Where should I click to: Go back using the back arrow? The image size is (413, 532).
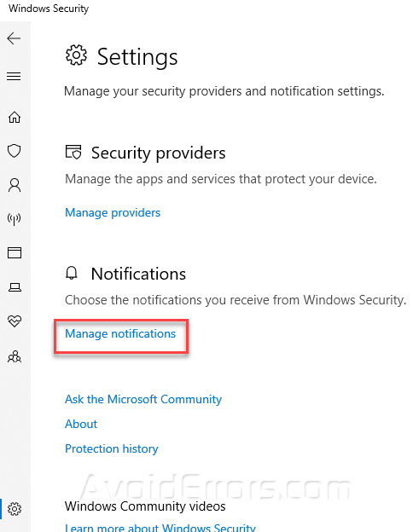pos(14,38)
